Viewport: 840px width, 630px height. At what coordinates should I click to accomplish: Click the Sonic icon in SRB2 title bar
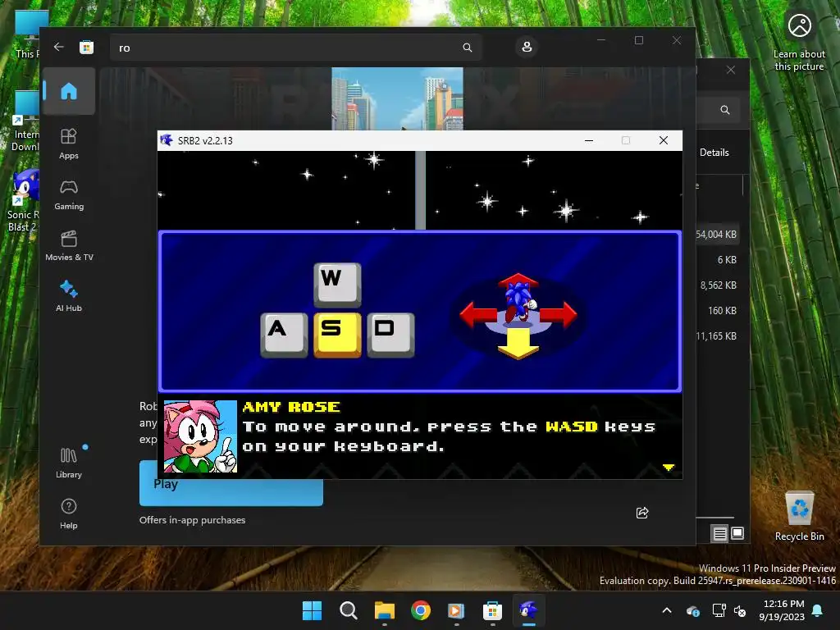[x=167, y=140]
